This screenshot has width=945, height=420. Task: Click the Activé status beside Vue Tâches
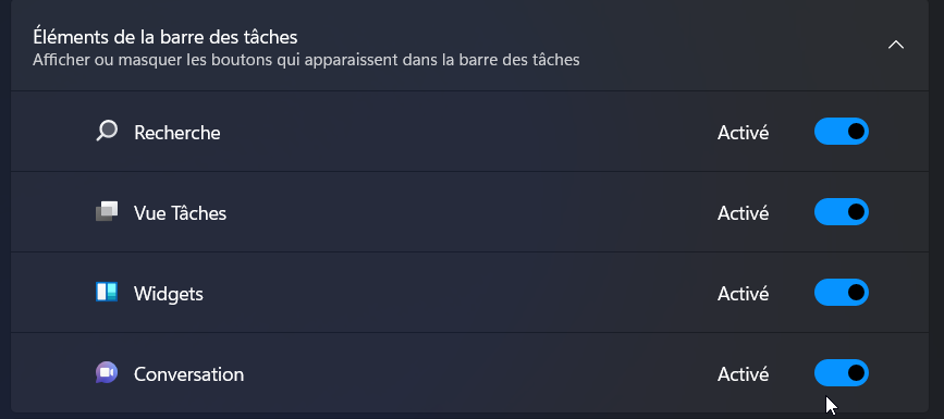pos(743,213)
